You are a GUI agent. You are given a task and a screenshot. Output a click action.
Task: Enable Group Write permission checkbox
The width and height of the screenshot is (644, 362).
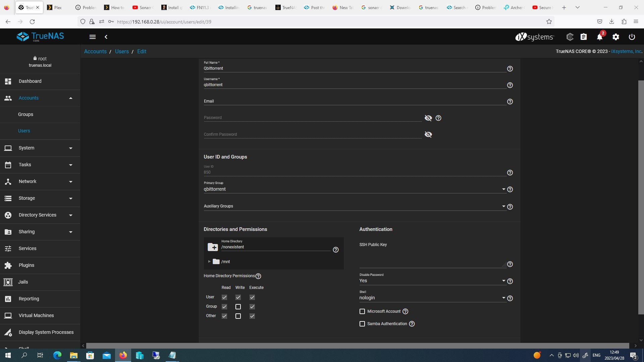pos(238,307)
